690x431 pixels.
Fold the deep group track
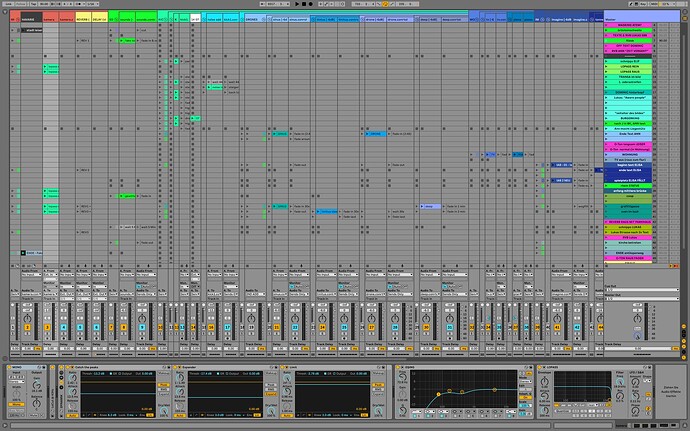click(418, 19)
